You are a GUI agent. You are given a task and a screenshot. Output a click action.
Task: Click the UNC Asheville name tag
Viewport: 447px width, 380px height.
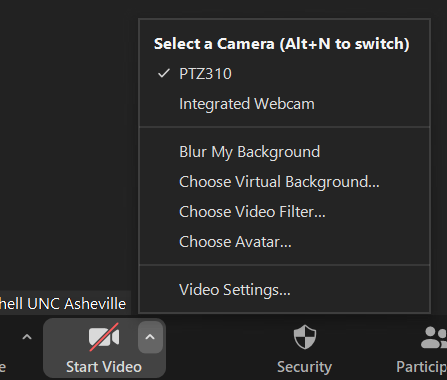tap(63, 304)
